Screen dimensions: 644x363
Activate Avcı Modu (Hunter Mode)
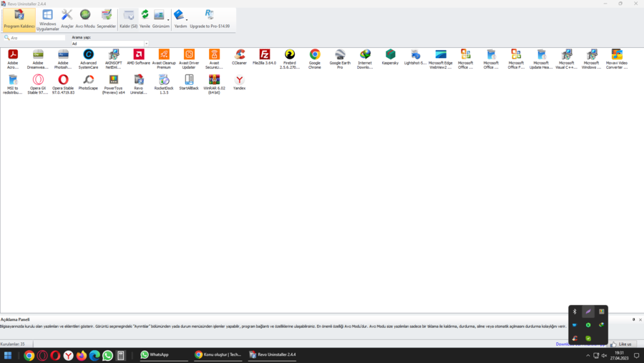point(85,20)
